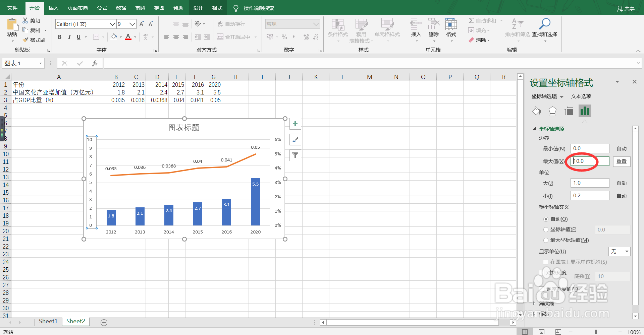
Task: Click the Insert cells icon
Action: (416, 24)
